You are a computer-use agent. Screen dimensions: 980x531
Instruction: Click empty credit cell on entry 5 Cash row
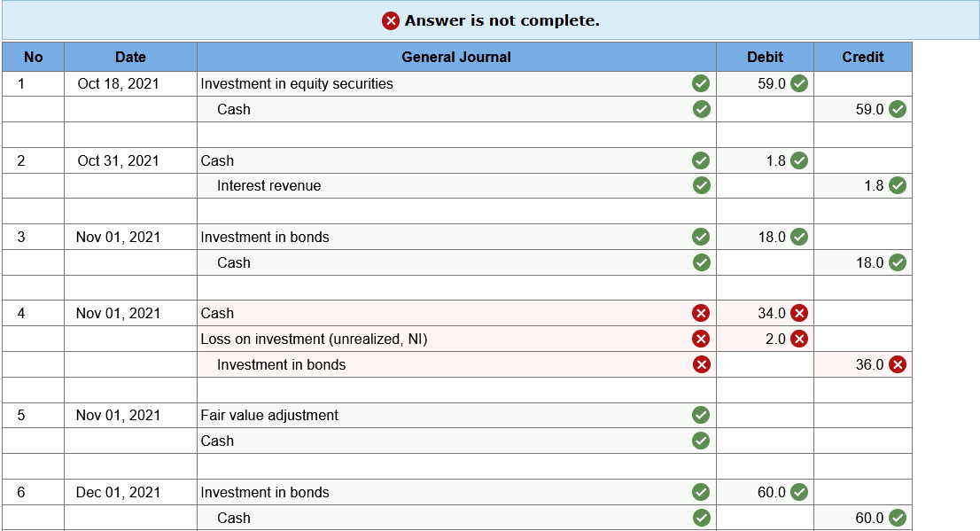coord(862,441)
